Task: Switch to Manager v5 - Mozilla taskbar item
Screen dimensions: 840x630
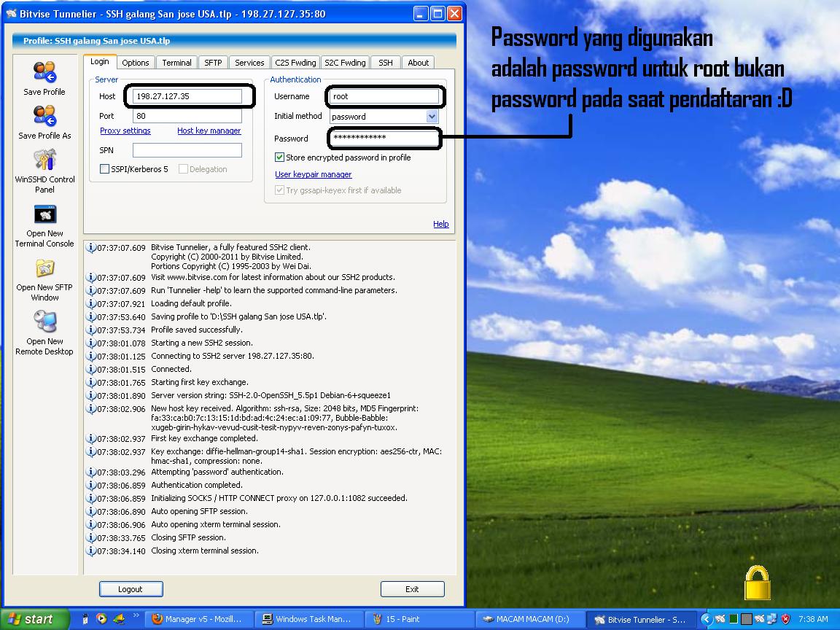Action: pyautogui.click(x=198, y=619)
